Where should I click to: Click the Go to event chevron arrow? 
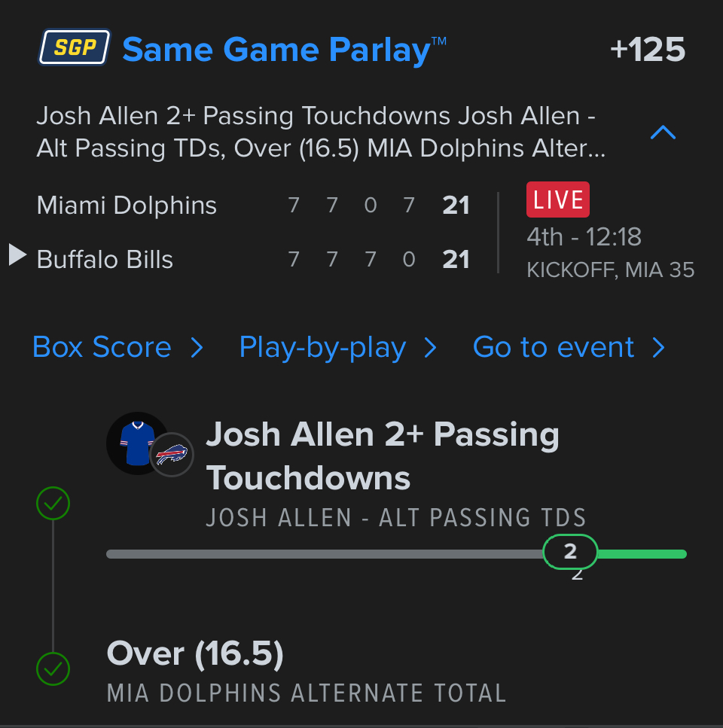(658, 347)
